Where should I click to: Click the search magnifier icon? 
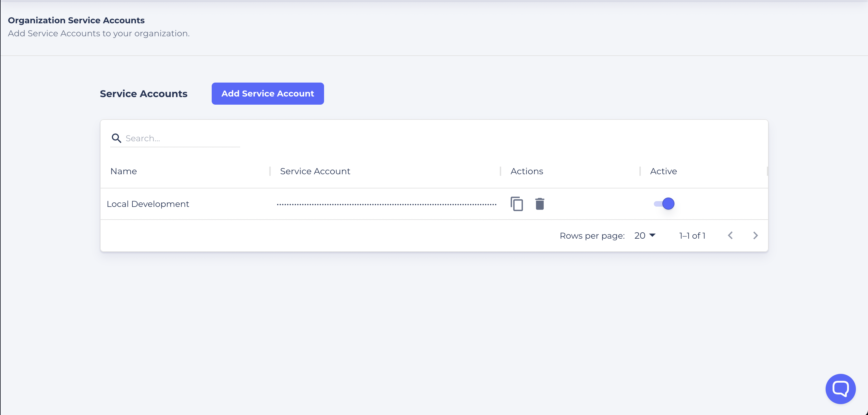pyautogui.click(x=116, y=138)
